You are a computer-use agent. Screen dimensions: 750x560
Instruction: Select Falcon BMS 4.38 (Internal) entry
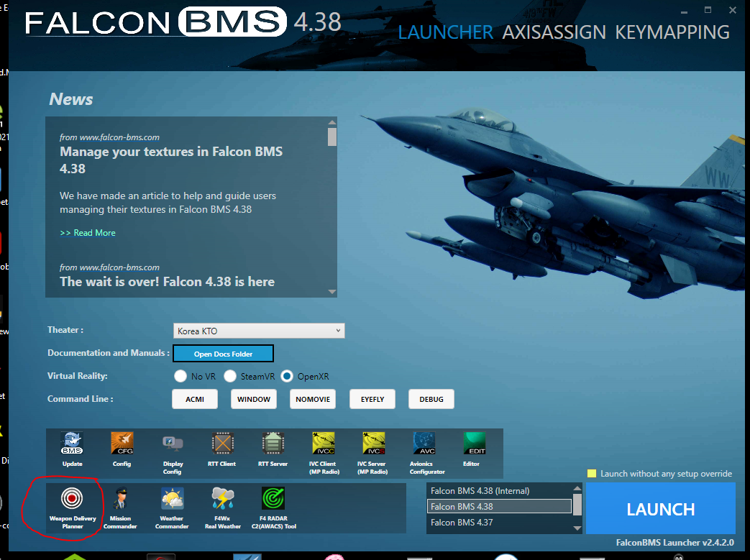click(499, 491)
